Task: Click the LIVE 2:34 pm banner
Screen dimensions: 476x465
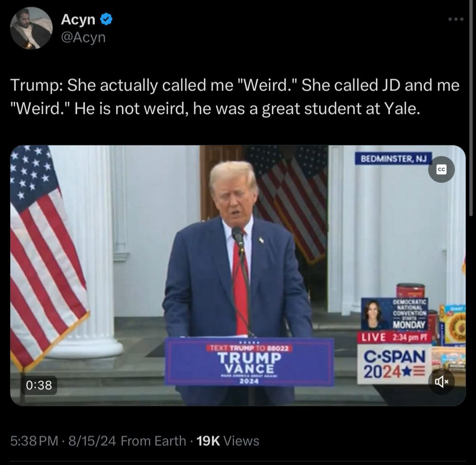Action: (394, 337)
